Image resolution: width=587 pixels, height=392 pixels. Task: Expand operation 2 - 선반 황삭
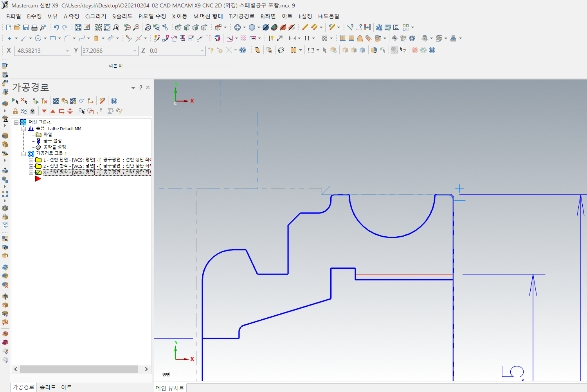[31, 166]
